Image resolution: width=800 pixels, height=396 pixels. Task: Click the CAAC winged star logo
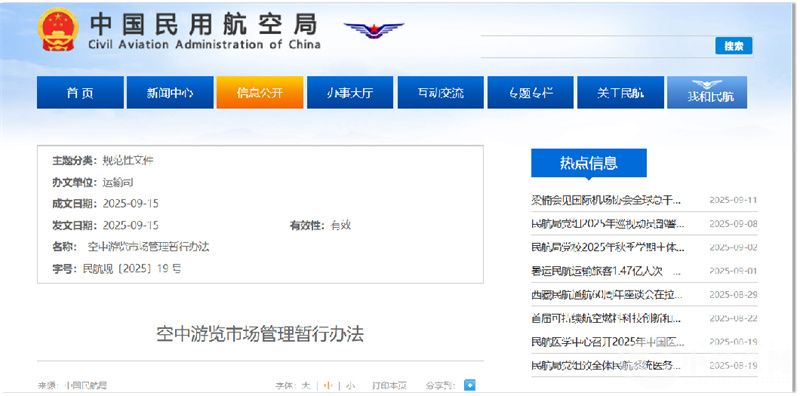(374, 30)
